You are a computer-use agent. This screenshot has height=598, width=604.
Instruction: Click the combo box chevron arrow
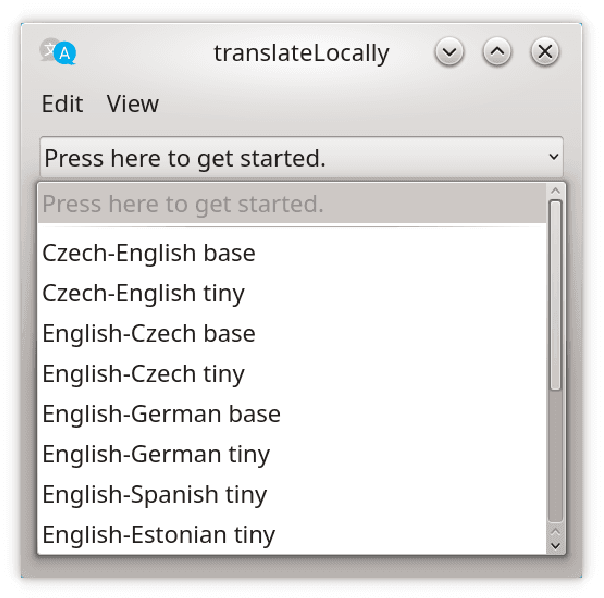tap(553, 158)
